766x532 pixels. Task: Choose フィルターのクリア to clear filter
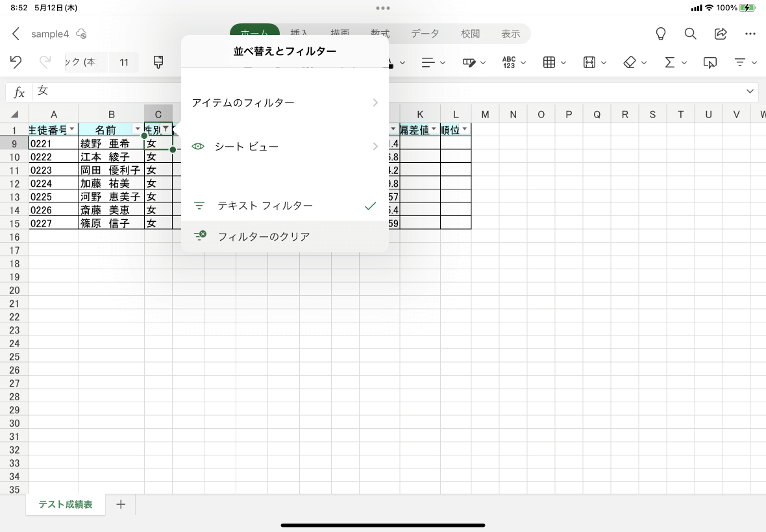pyautogui.click(x=284, y=237)
